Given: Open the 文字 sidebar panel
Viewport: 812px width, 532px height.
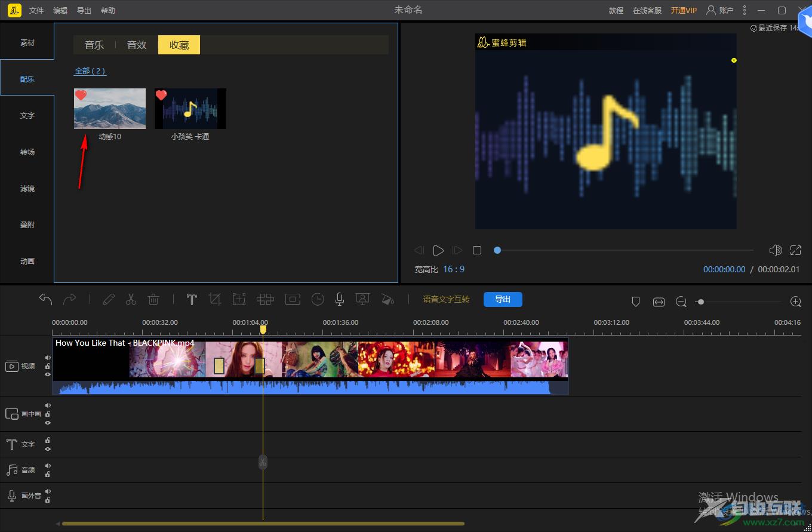Looking at the screenshot, I should click(x=27, y=116).
